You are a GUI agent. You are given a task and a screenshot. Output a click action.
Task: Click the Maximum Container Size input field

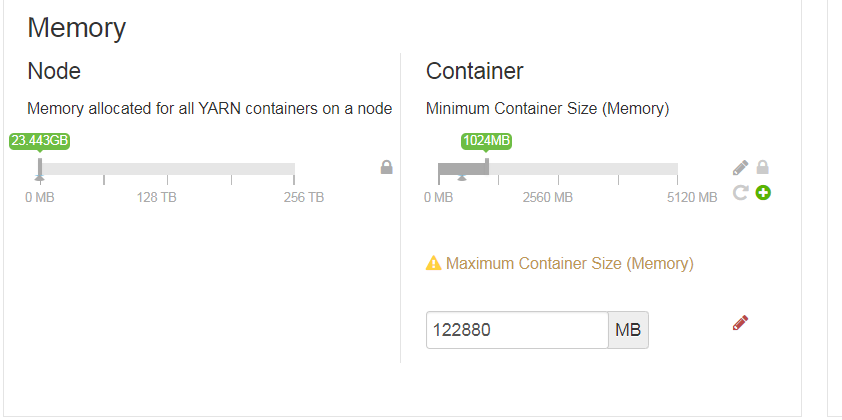(x=517, y=330)
